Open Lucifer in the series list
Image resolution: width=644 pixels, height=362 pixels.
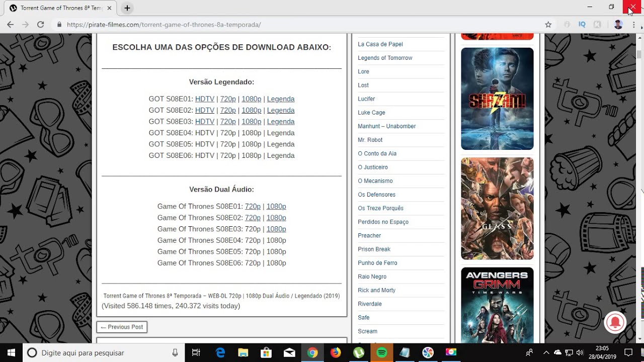[x=366, y=99]
